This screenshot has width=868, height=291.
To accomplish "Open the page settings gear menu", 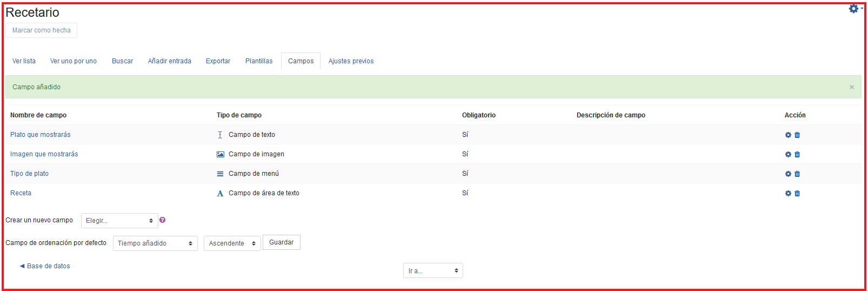I will [x=854, y=9].
